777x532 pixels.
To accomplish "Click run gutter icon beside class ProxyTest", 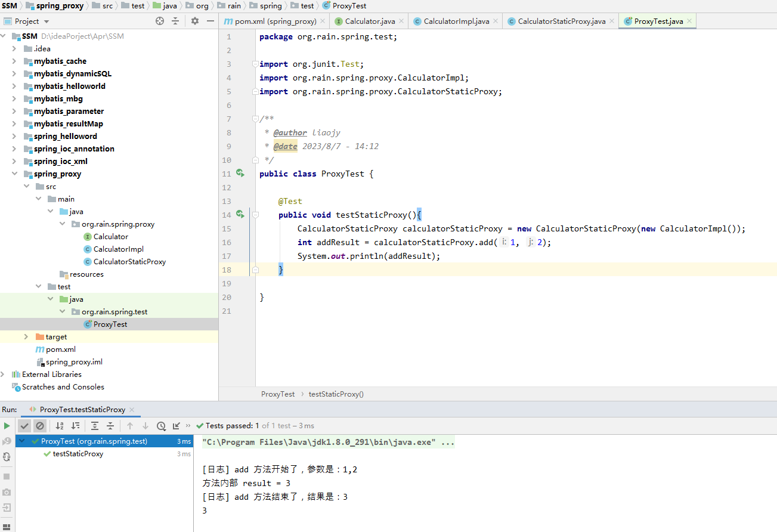I will 240,174.
